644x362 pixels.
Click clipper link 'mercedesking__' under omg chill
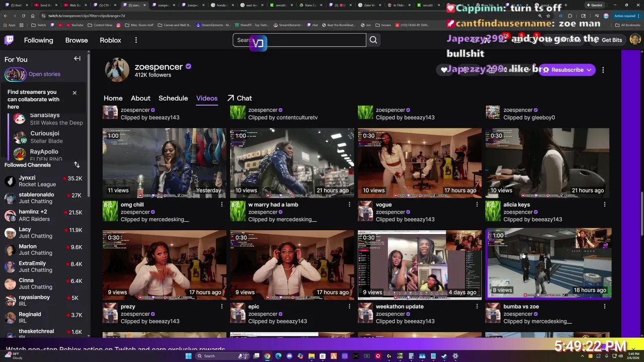169,219
